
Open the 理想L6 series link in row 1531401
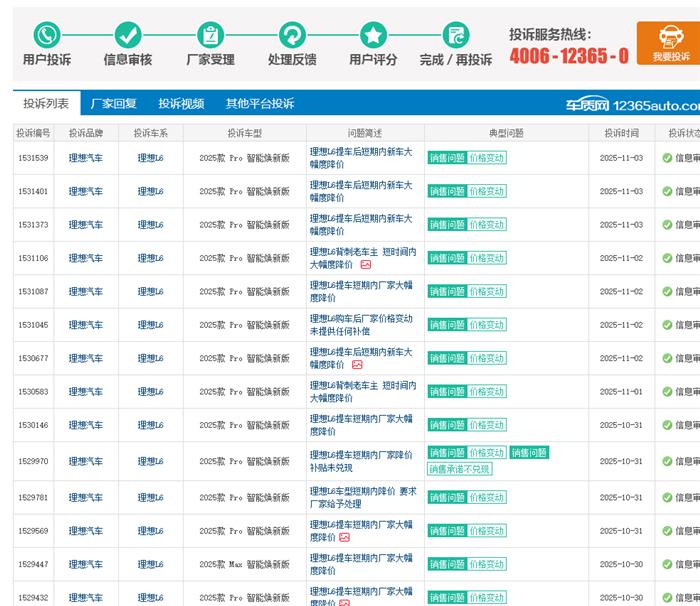coord(150,191)
